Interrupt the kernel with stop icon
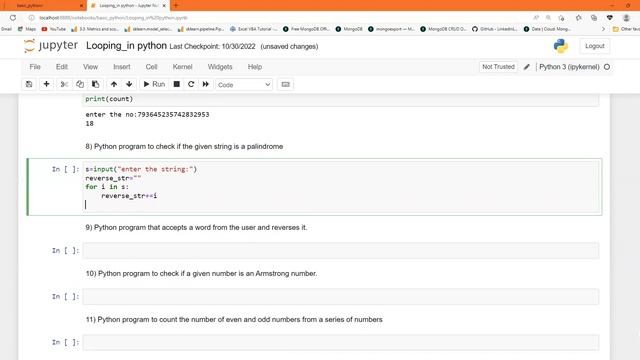The width and height of the screenshot is (640, 360). [x=177, y=84]
